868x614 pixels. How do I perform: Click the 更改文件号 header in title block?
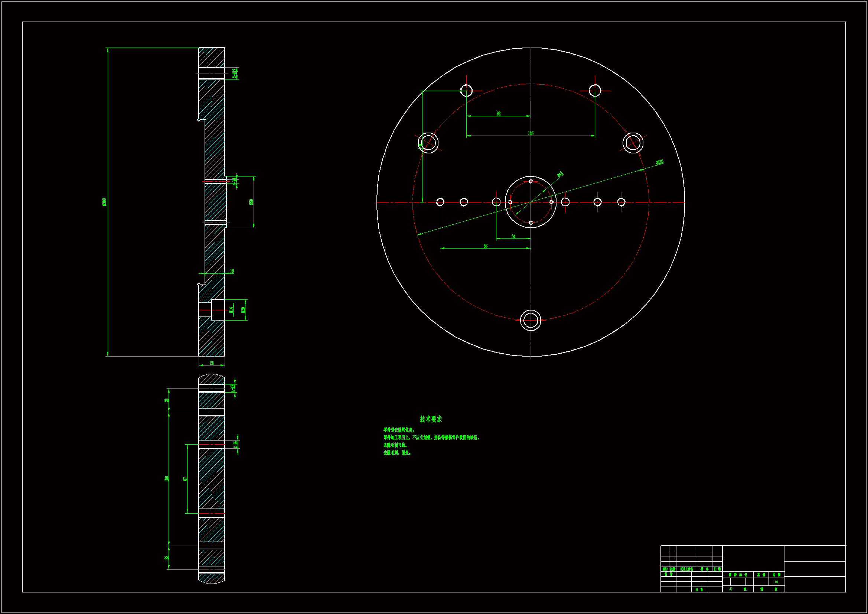pos(686,569)
